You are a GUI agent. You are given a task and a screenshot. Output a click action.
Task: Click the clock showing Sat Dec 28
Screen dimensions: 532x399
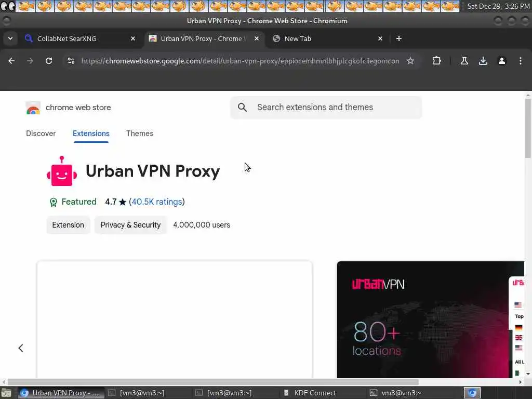point(498,6)
